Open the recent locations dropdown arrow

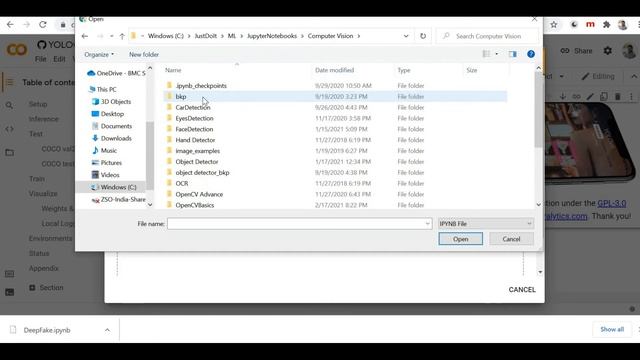[111, 36]
